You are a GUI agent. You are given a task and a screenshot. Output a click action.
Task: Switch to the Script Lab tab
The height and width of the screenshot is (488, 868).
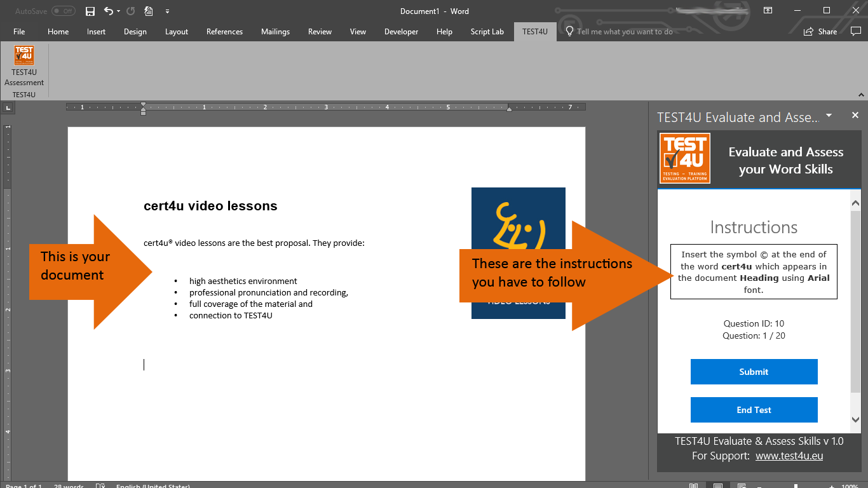(x=487, y=32)
